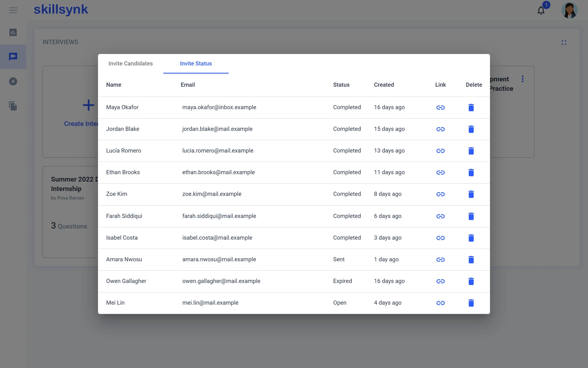Copy invite link for Amara Nwosu

tap(440, 259)
